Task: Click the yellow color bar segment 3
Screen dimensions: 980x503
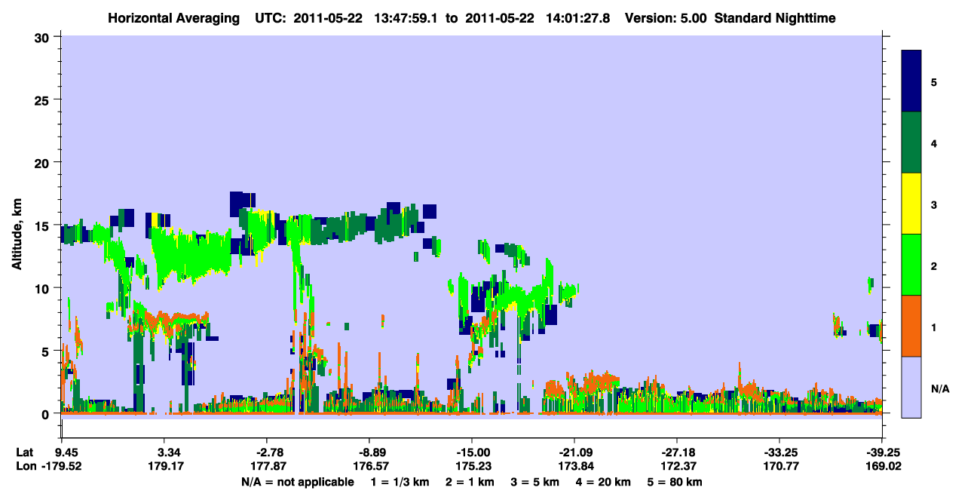Action: point(911,203)
